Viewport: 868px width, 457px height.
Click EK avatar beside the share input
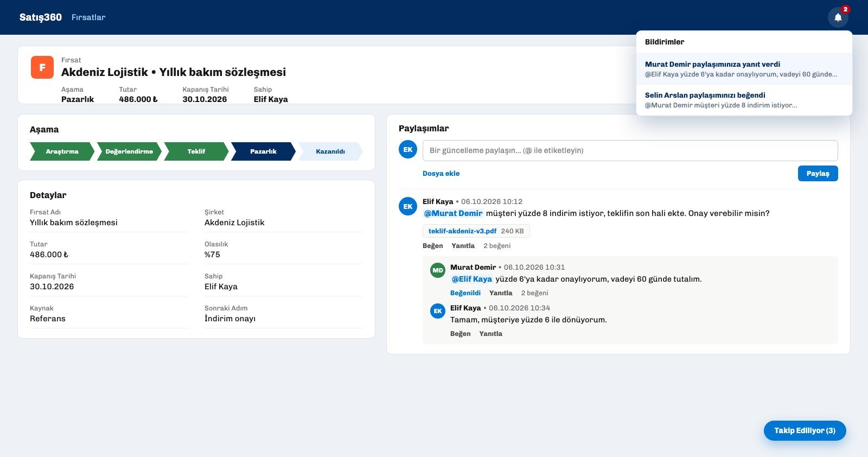pos(408,149)
